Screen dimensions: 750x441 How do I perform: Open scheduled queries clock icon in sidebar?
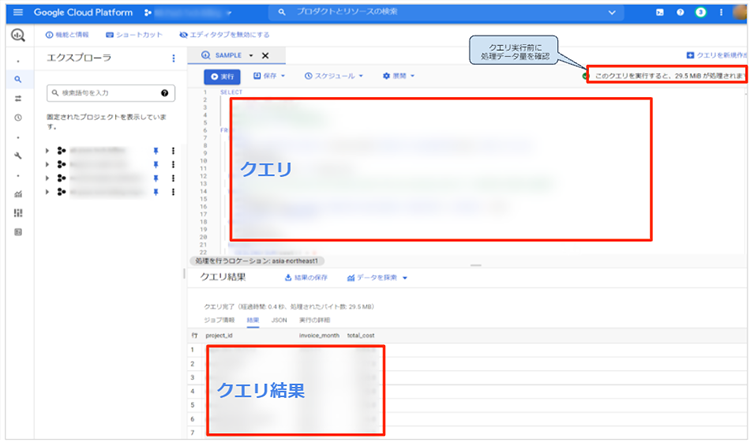tap(18, 118)
